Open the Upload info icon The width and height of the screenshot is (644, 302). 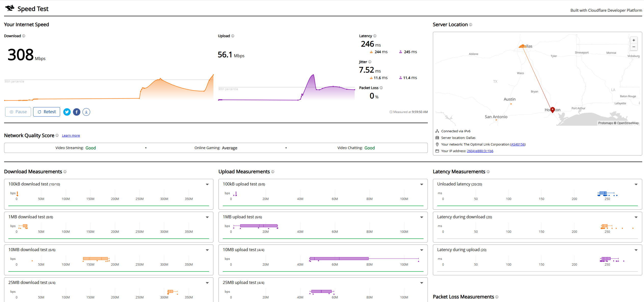[233, 36]
